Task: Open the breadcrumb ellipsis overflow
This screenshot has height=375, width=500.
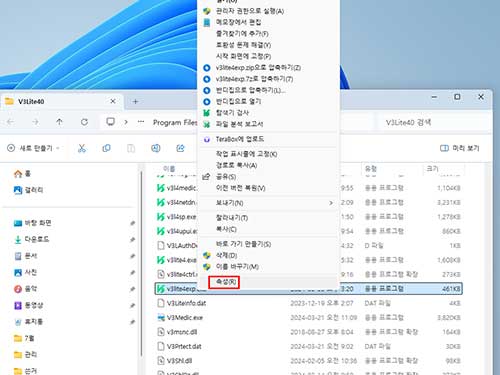Action: (141, 122)
